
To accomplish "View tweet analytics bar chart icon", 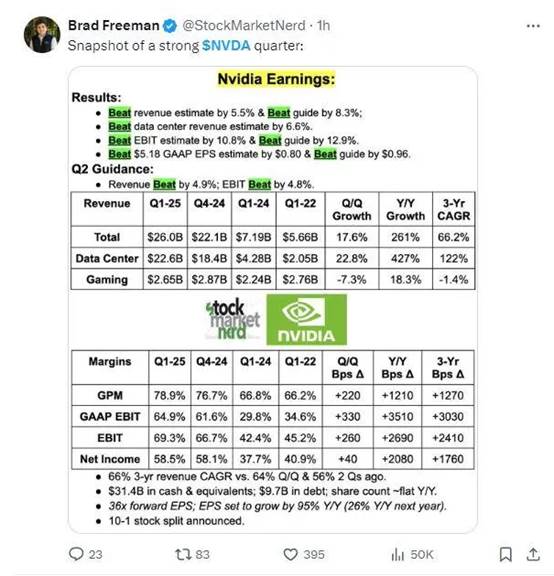I will (x=397, y=554).
